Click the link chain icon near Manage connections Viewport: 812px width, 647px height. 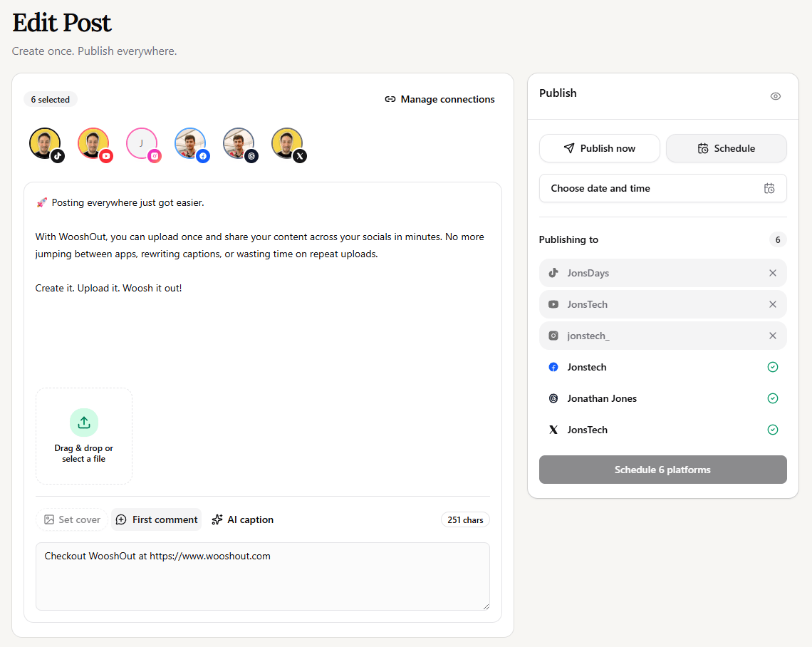[x=390, y=99]
